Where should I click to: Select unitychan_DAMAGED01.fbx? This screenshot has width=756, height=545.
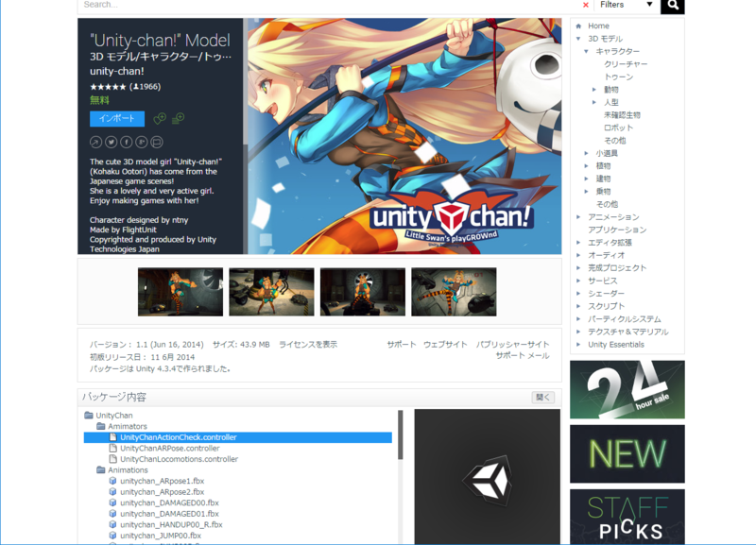point(169,514)
